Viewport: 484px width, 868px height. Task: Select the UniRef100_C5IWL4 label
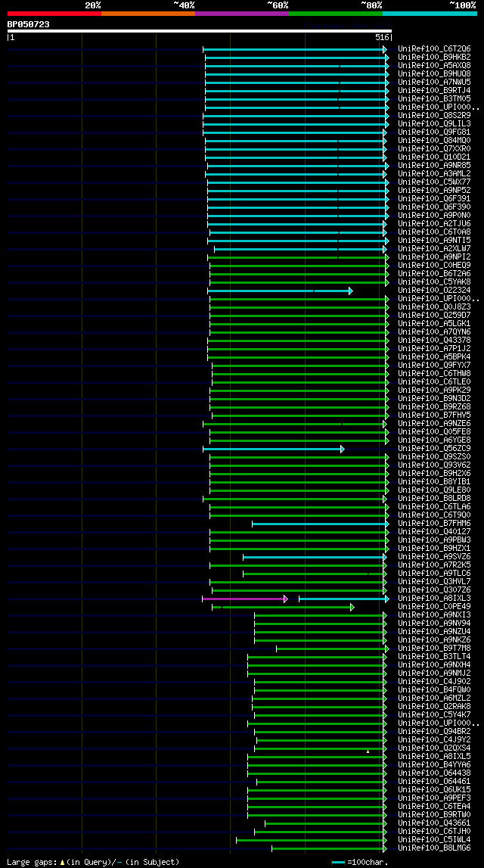point(434,840)
